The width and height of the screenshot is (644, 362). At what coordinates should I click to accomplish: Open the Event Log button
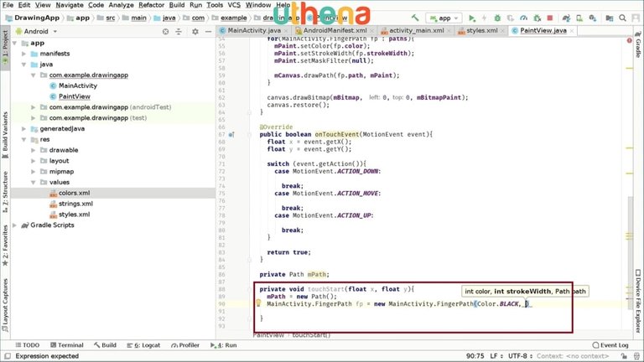pyautogui.click(x=609, y=344)
